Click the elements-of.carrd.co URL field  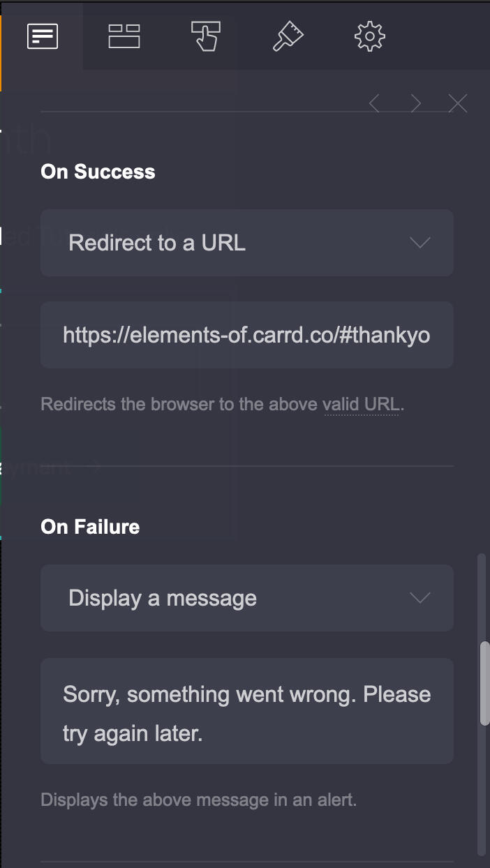[246, 335]
